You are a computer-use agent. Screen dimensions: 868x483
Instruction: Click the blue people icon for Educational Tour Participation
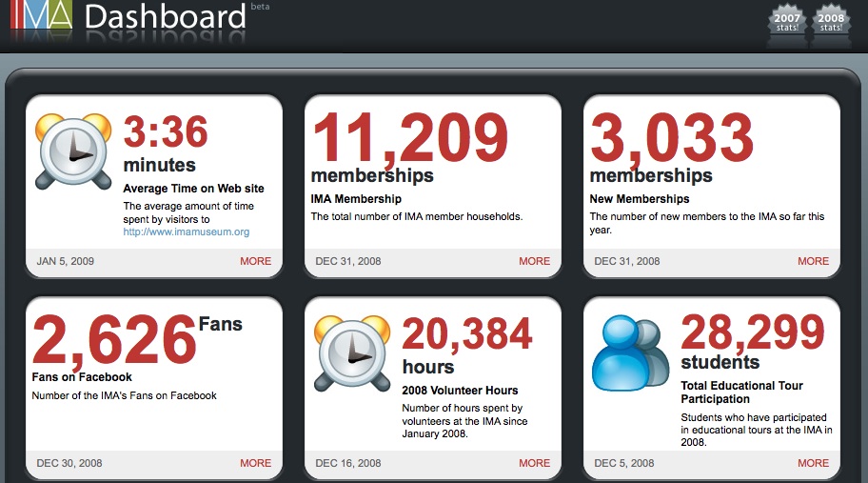(630, 353)
